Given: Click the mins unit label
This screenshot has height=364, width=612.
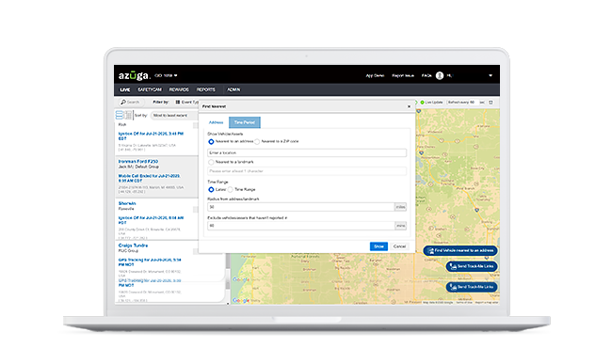Looking at the screenshot, I should pyautogui.click(x=400, y=226).
